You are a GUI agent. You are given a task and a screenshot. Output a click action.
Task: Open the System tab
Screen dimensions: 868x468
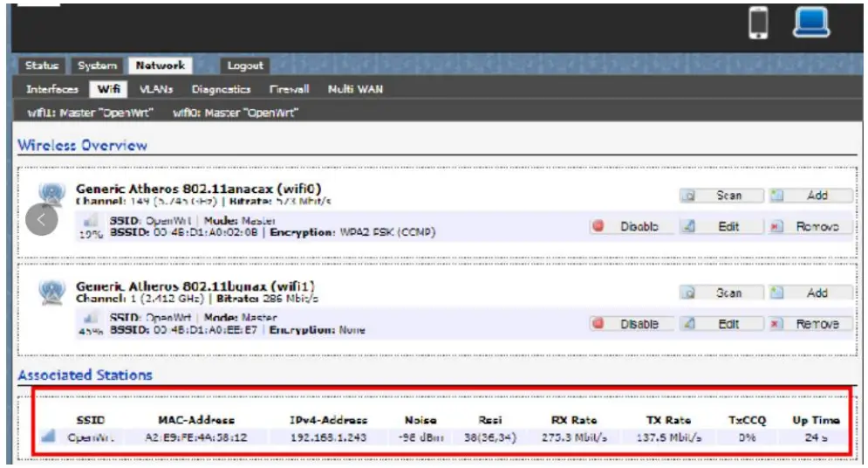(98, 65)
